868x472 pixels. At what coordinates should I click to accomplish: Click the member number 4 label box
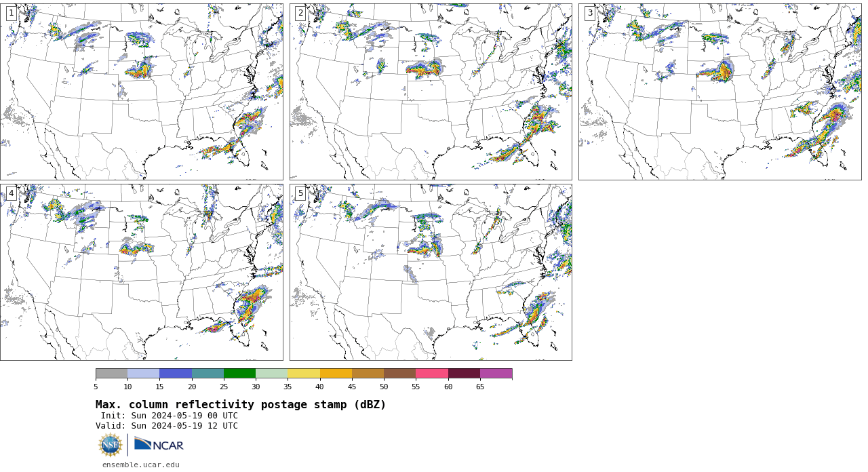click(11, 193)
